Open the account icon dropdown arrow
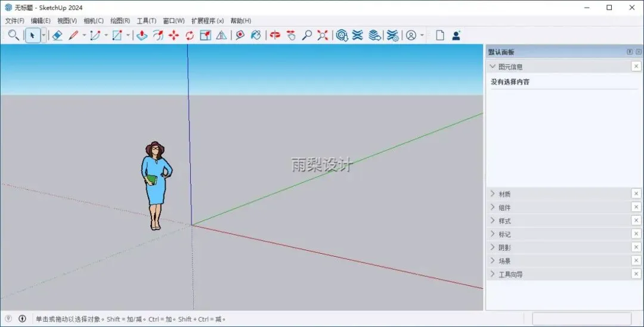Viewport: 644px width, 327px height. pyautogui.click(x=422, y=35)
